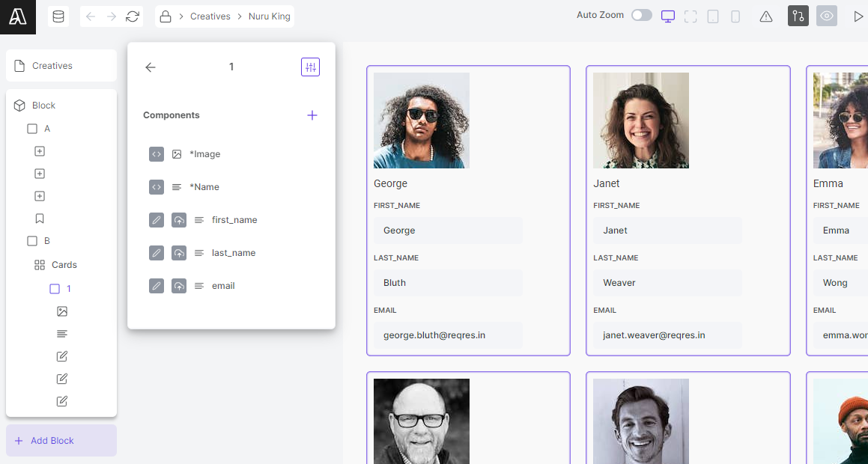The height and width of the screenshot is (464, 868).
Task: Open the warnings triangle icon
Action: [766, 16]
